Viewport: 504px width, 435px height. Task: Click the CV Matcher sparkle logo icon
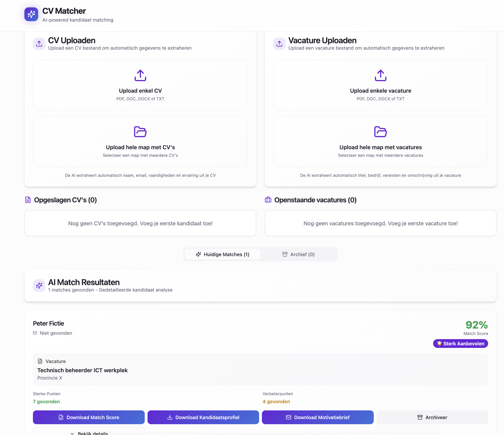click(31, 14)
